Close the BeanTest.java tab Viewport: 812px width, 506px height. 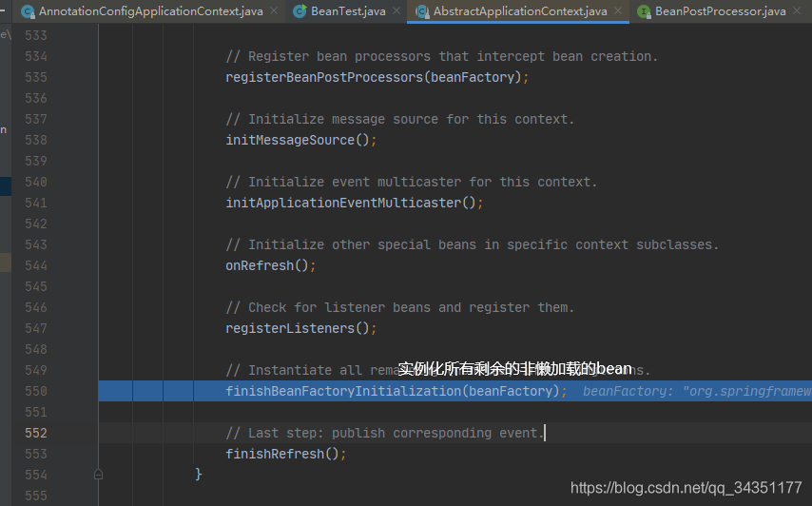coord(396,11)
